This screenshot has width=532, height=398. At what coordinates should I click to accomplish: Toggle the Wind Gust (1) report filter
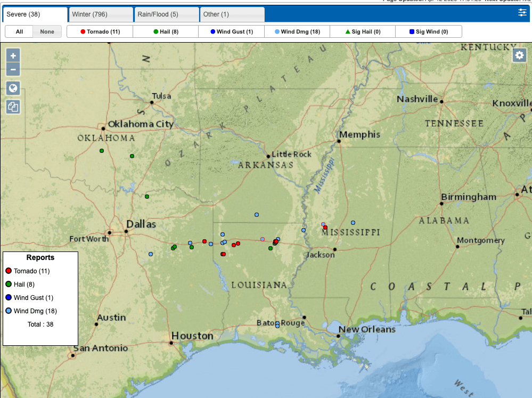pos(231,31)
